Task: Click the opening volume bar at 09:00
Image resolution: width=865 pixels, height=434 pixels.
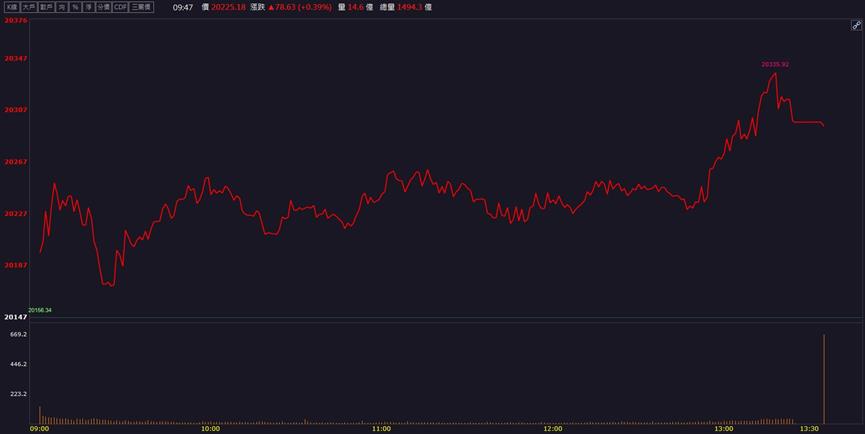Action: [40, 415]
